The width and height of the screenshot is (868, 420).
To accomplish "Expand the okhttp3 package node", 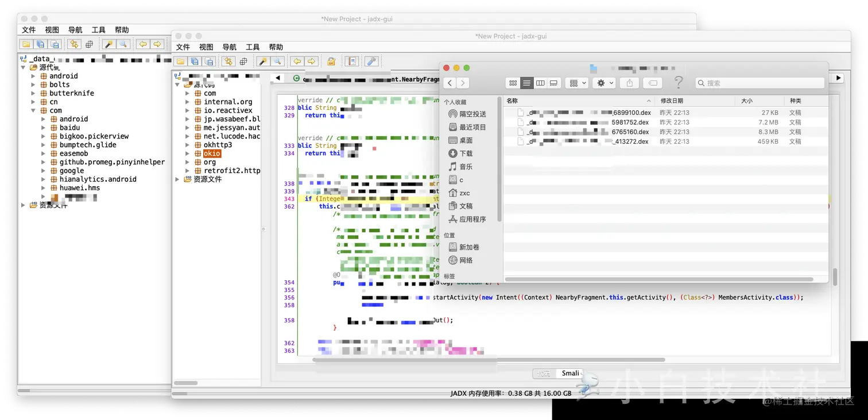I will [x=188, y=145].
